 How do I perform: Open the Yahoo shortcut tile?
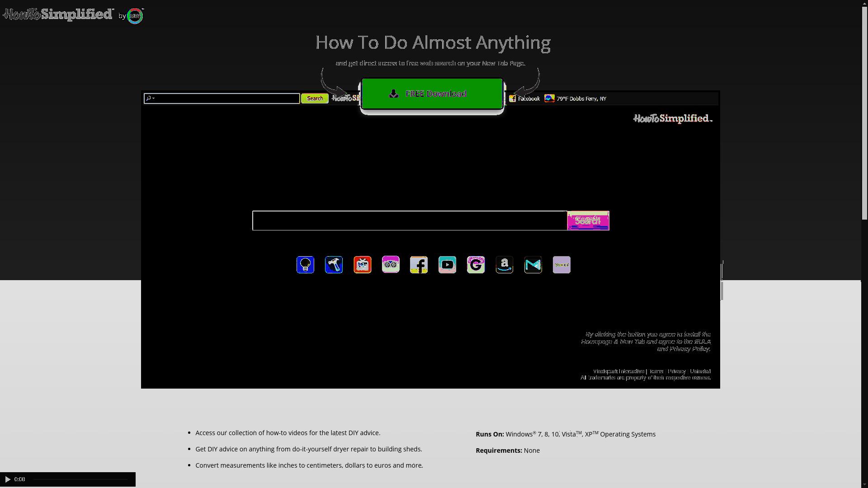click(x=561, y=265)
